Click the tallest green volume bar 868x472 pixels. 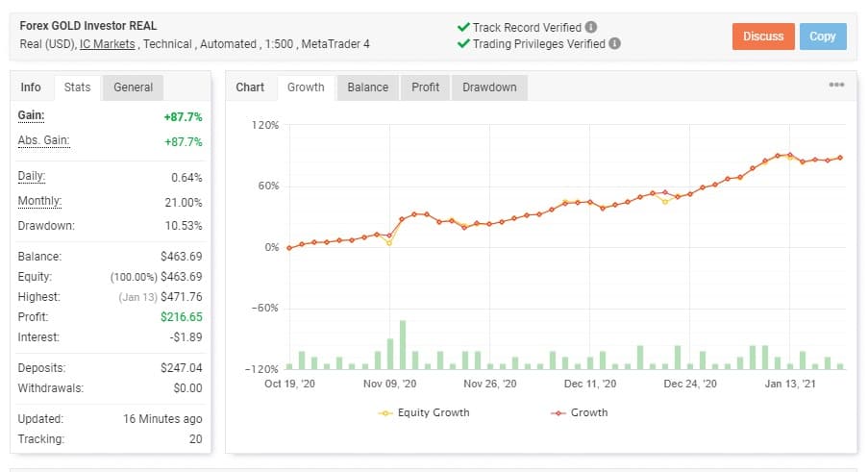[x=403, y=345]
